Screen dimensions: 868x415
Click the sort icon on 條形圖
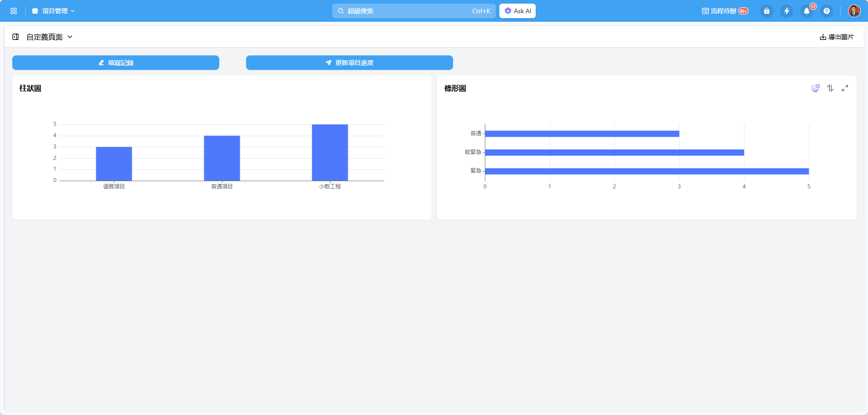coord(830,88)
